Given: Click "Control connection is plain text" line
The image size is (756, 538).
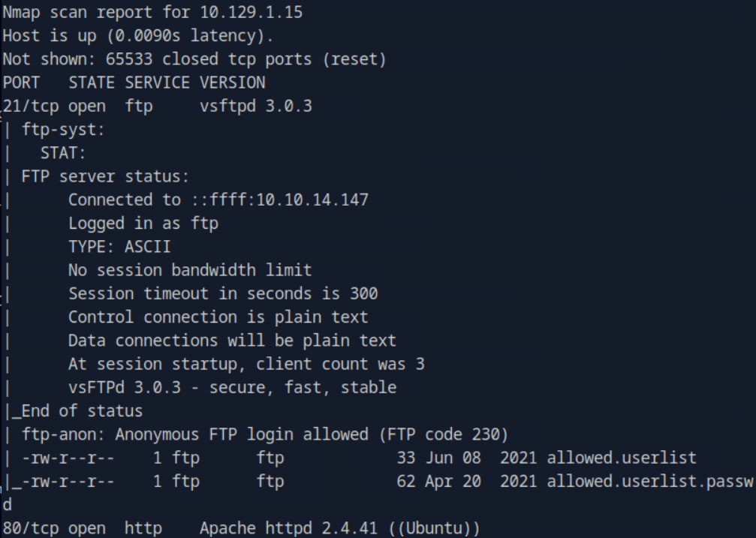Looking at the screenshot, I should [x=218, y=317].
